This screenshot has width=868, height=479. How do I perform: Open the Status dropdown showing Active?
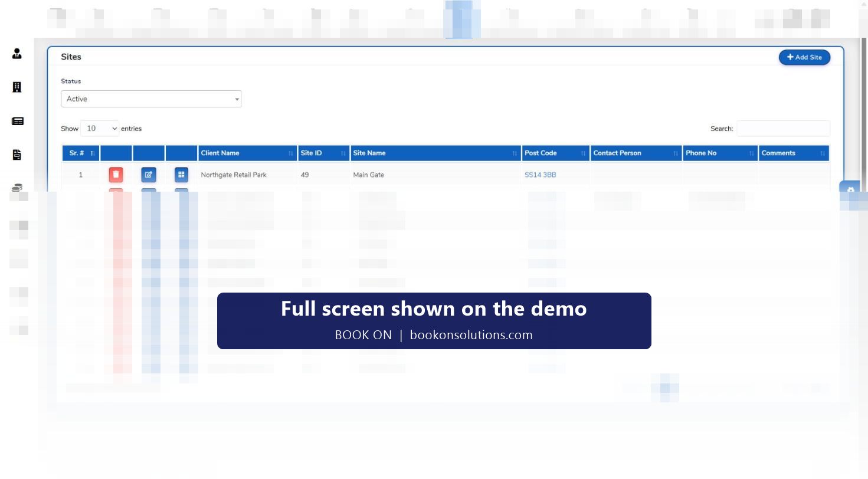coord(151,99)
